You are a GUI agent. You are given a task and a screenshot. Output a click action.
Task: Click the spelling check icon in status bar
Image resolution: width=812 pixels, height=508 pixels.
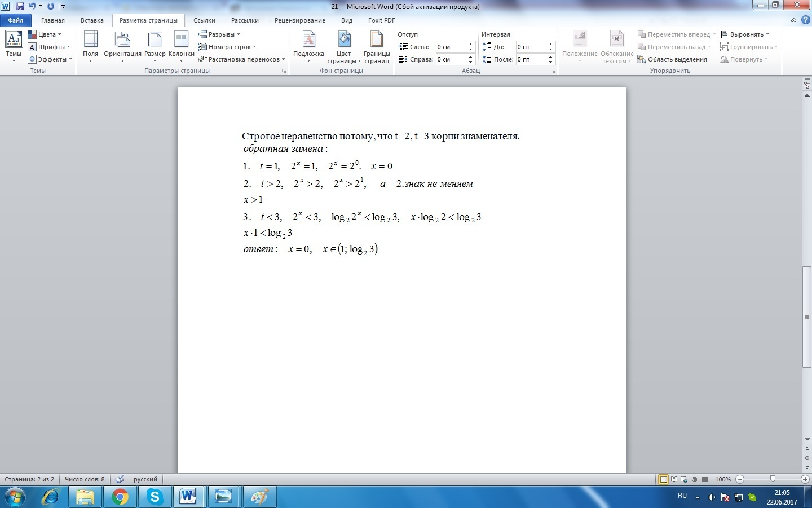[x=120, y=479]
